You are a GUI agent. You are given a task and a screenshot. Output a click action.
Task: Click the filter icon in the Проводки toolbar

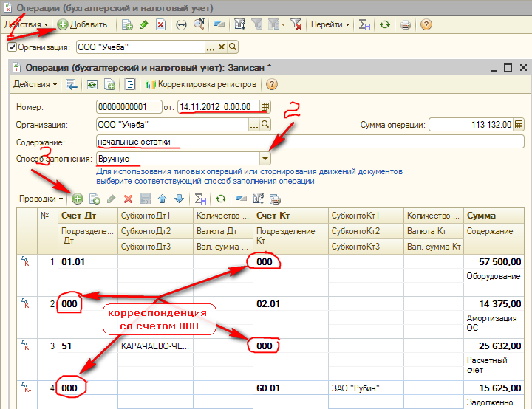[x=258, y=199]
